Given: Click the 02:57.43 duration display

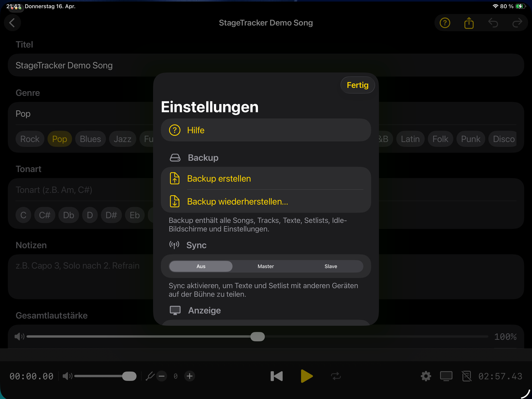Looking at the screenshot, I should tap(500, 376).
